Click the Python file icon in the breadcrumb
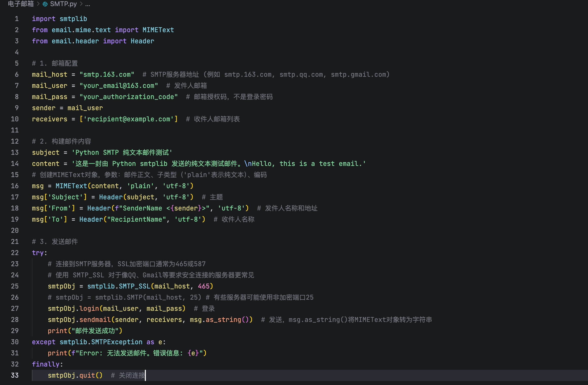 tap(45, 4)
